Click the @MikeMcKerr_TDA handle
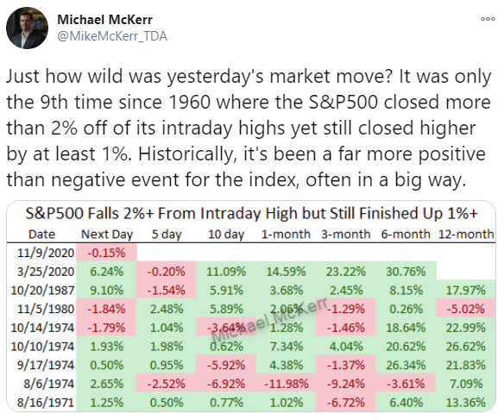 click(112, 36)
